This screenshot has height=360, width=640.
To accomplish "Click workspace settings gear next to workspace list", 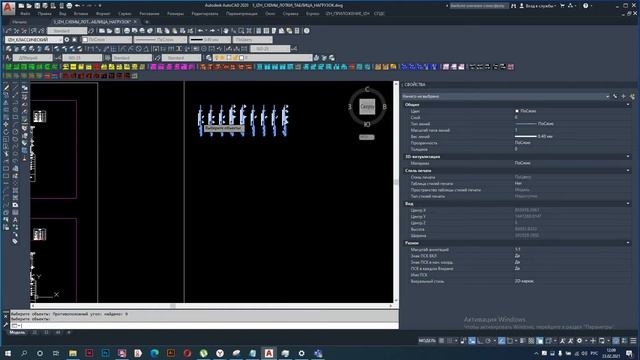I will pos(67,40).
